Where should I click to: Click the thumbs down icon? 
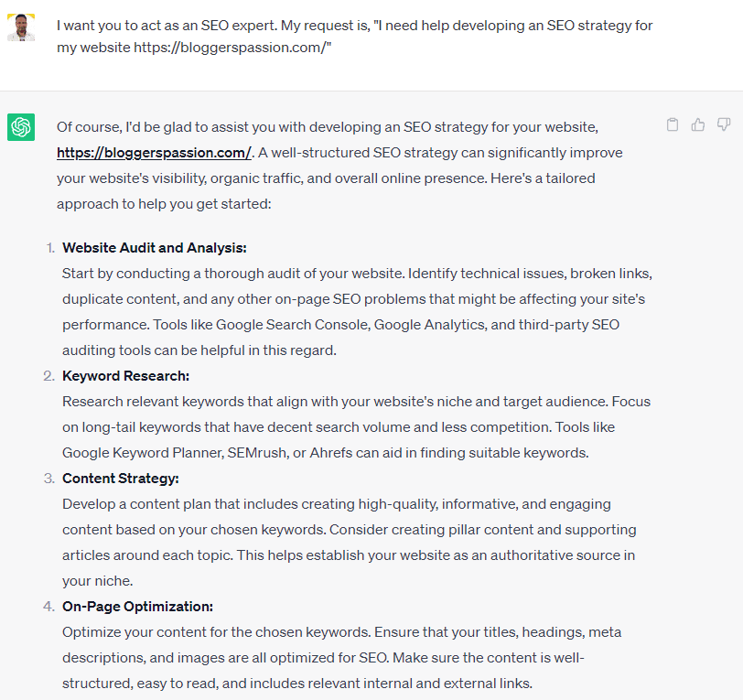pyautogui.click(x=724, y=125)
